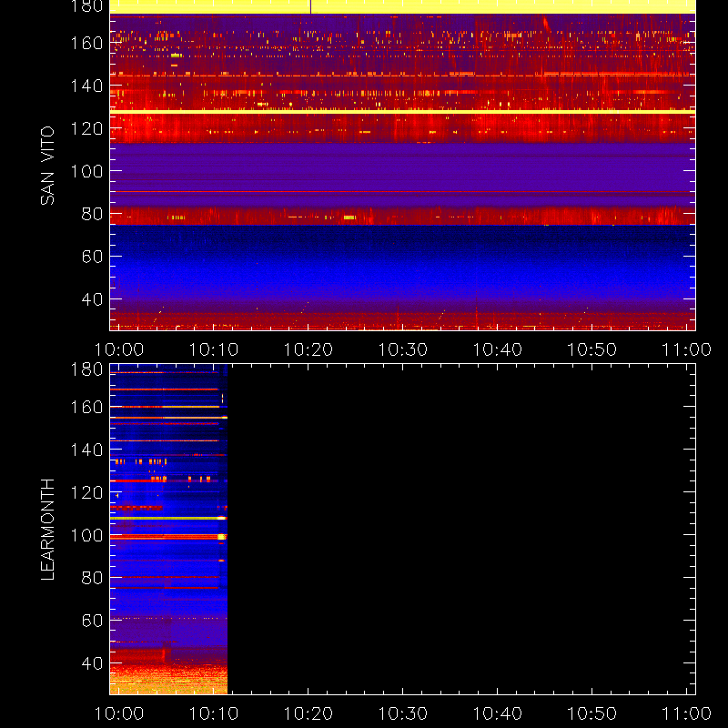Pick the 10:10 time label under the San Vito plot
This screenshot has height=728, width=728.
(214, 349)
